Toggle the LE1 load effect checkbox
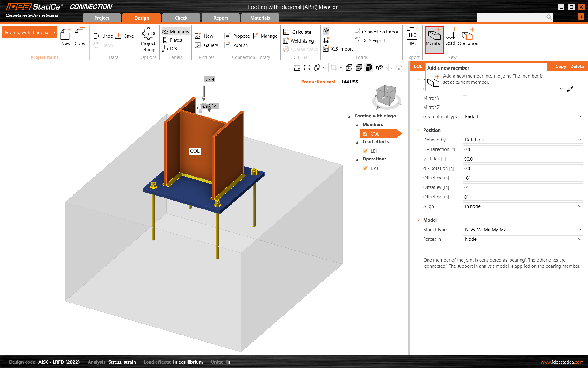This screenshot has width=588, height=368. tap(365, 151)
